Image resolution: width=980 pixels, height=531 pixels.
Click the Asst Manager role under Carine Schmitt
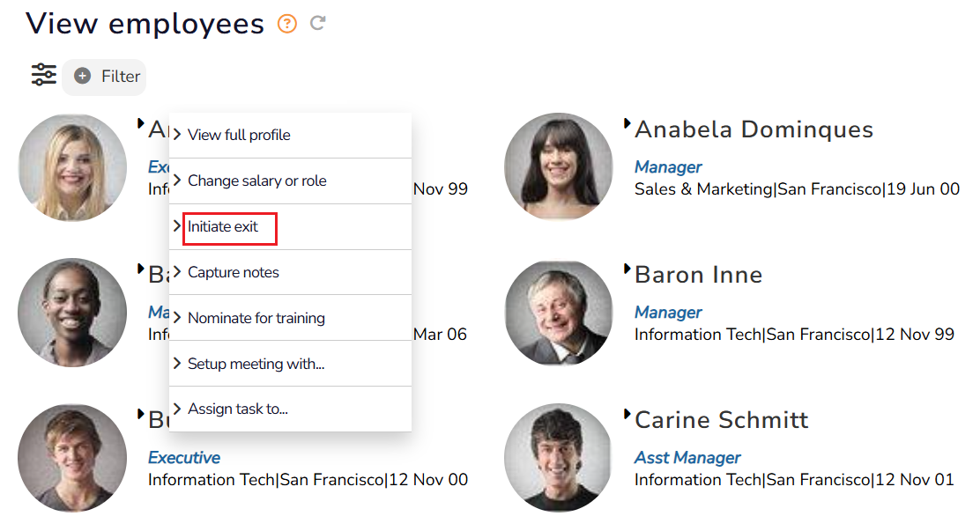click(x=687, y=458)
